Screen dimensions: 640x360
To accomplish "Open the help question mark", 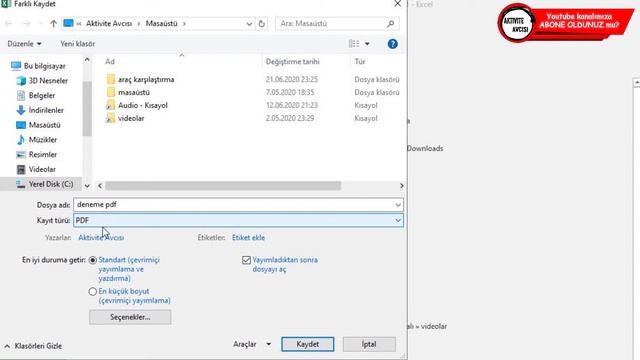I will (393, 44).
